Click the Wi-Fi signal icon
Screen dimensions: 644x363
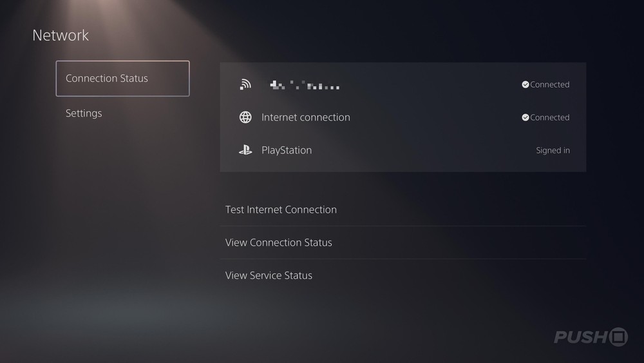(245, 84)
